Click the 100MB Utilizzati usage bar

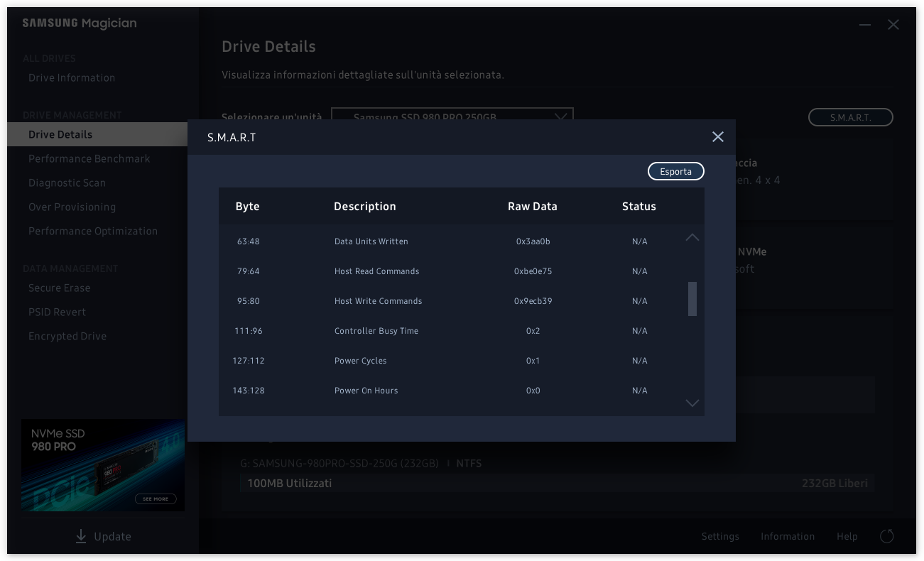point(557,484)
